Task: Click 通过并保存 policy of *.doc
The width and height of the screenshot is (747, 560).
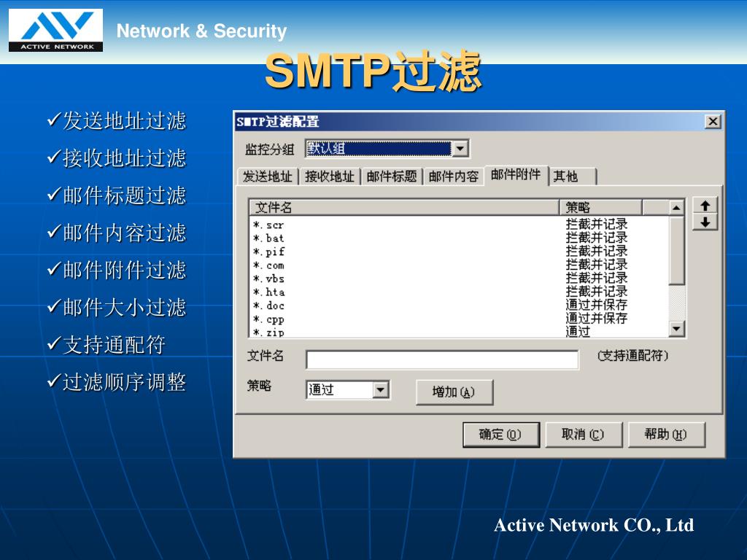Action: [597, 305]
